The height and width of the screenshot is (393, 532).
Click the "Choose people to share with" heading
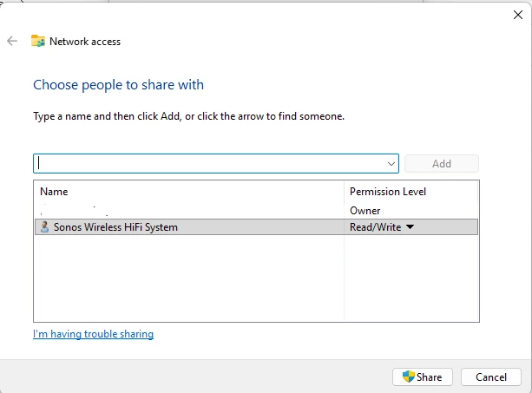coord(118,85)
